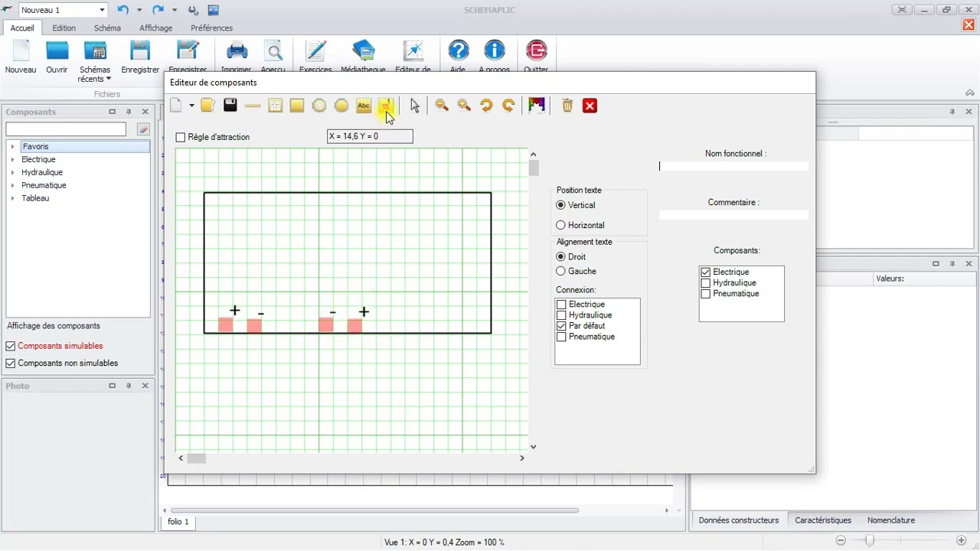This screenshot has width=980, height=551.
Task: Click the Enregistrer ribbon button
Action: [140, 57]
